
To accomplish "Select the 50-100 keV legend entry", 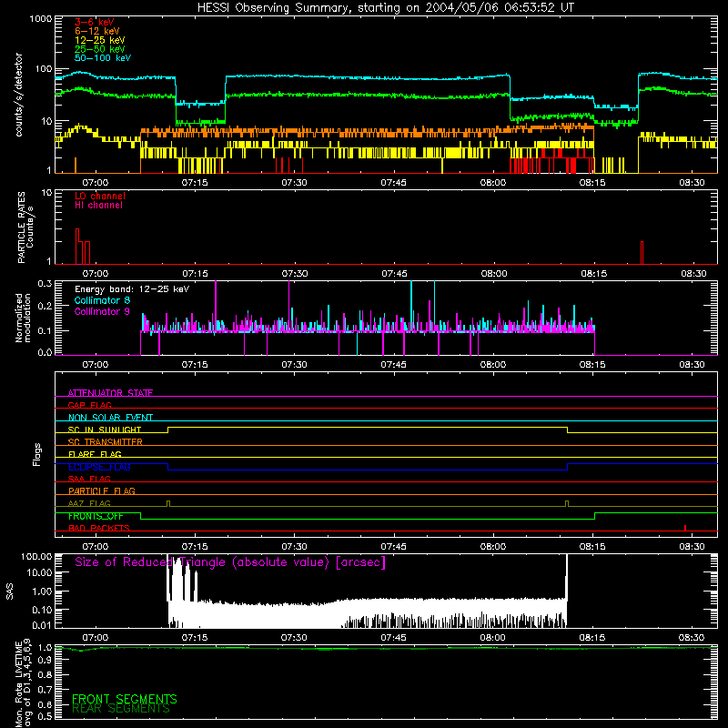I will pos(103,58).
